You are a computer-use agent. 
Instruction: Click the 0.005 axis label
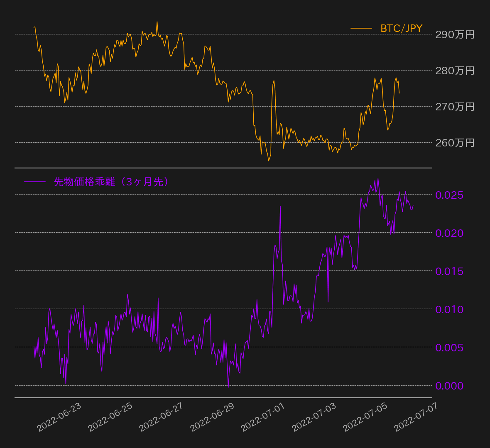click(449, 347)
